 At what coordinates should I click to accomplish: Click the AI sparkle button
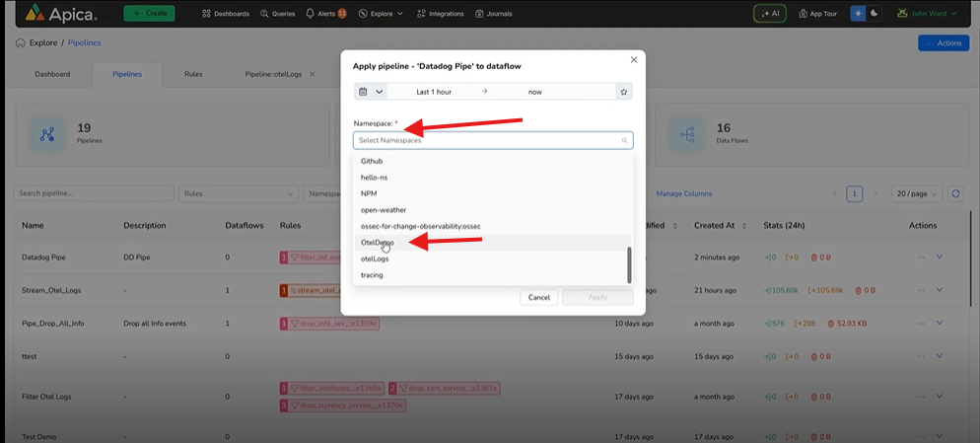tap(769, 14)
